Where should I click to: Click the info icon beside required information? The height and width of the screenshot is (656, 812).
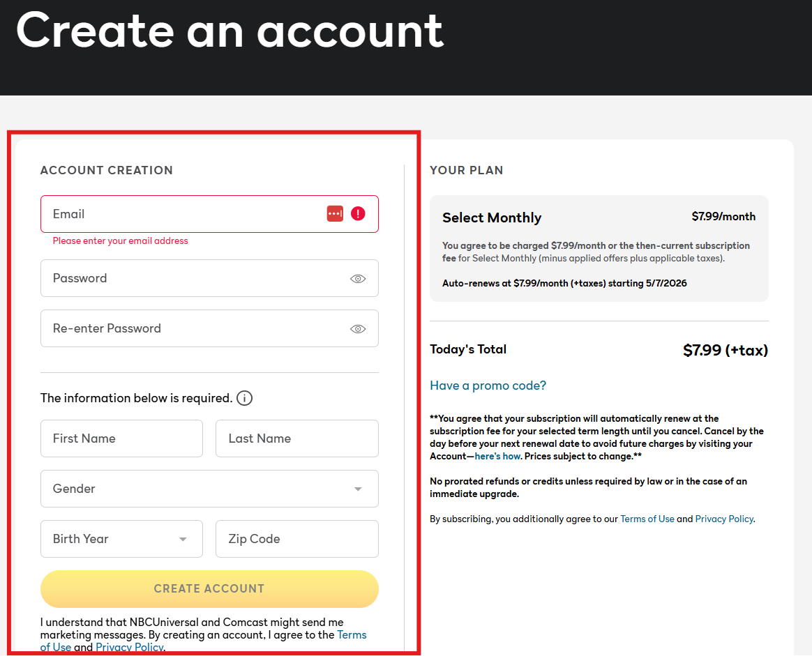[x=244, y=399]
